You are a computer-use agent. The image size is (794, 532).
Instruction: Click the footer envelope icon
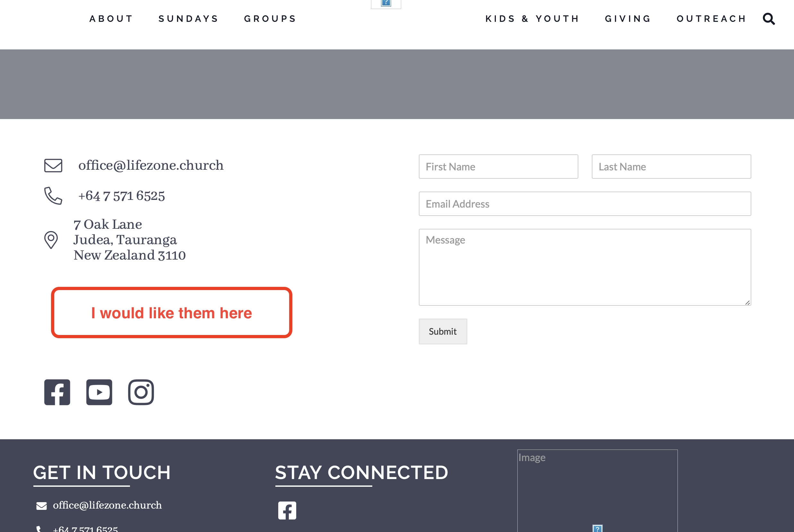41,506
